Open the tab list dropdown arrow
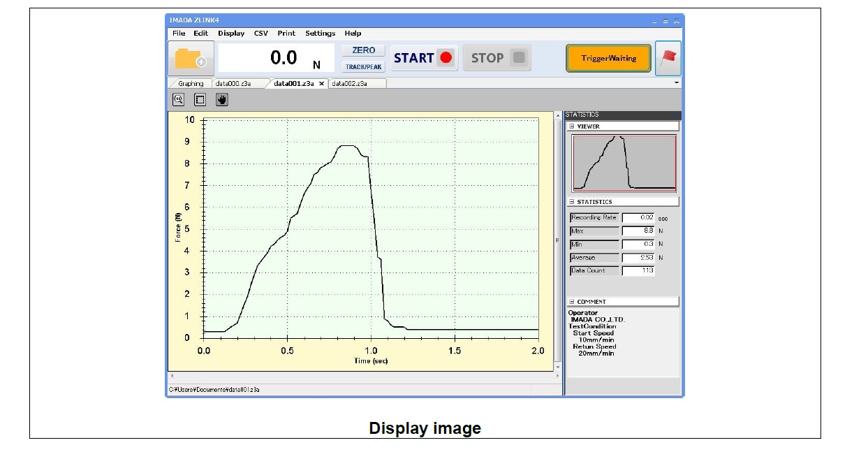The height and width of the screenshot is (452, 868). coord(676,83)
